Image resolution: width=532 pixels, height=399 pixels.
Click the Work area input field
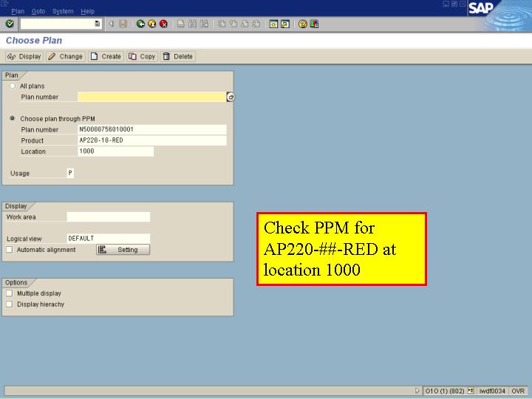pos(108,216)
